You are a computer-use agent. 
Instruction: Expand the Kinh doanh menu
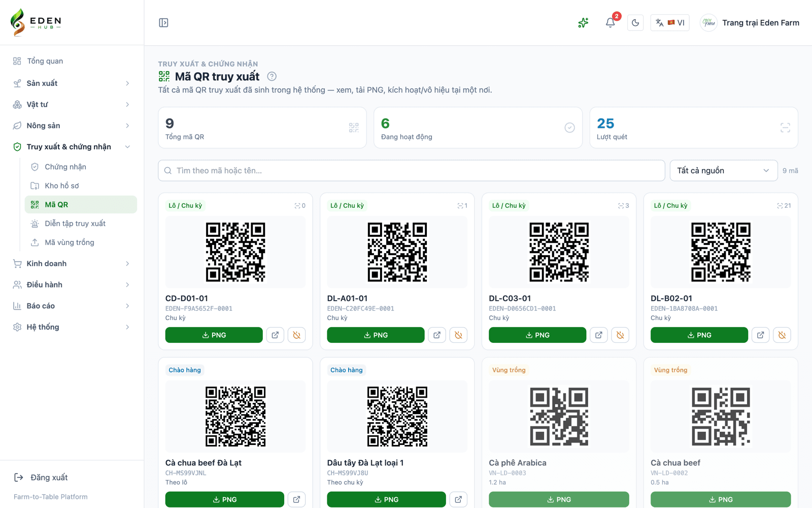pyautogui.click(x=72, y=264)
